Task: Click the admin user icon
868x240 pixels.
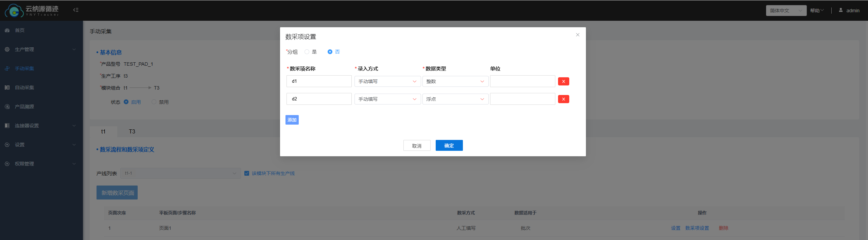Action: coord(840,10)
